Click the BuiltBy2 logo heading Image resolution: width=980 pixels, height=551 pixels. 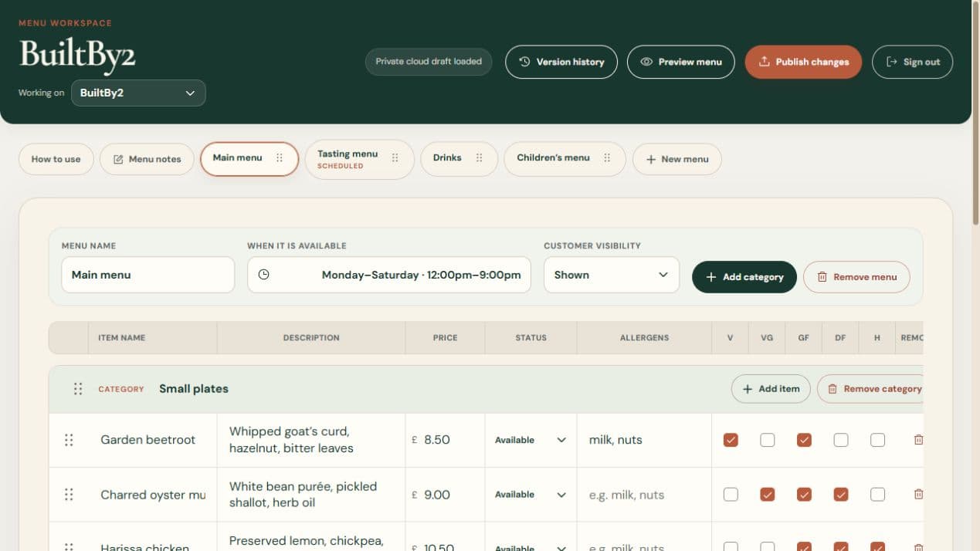click(77, 56)
